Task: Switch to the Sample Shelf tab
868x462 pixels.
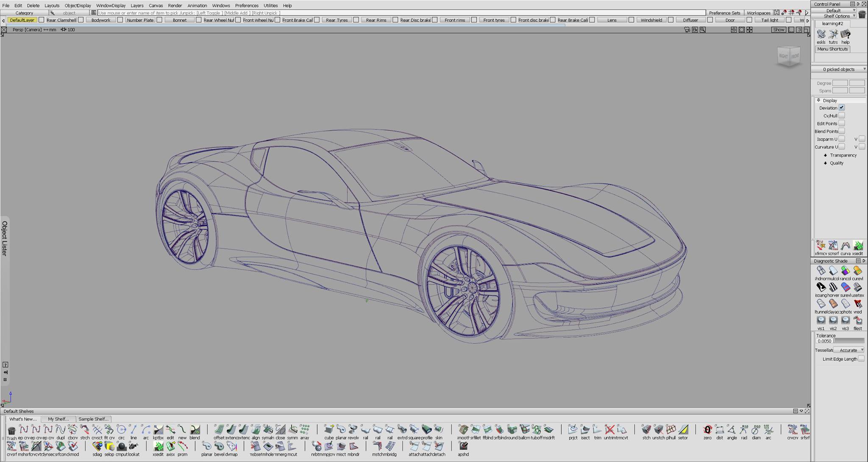Action: 93,419
